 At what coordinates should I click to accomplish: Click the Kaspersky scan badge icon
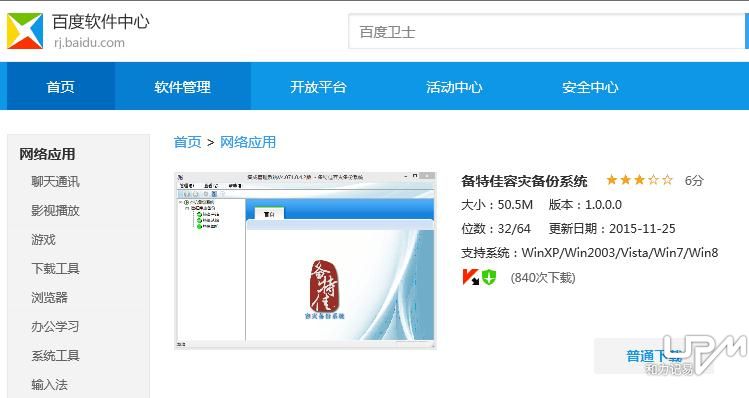(x=471, y=277)
